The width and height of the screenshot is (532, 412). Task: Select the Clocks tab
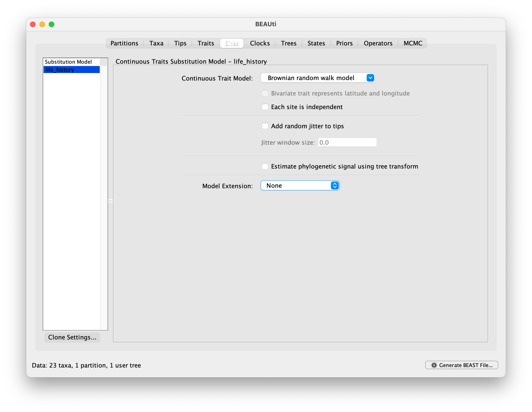point(260,43)
